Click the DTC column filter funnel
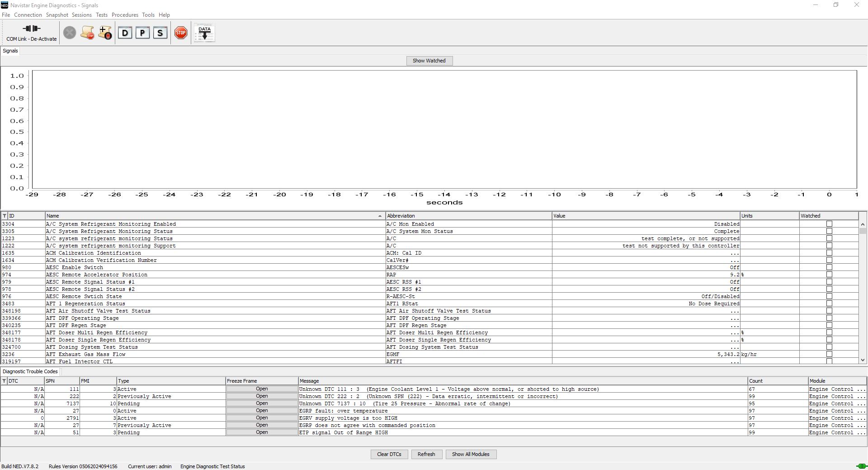Screen dimensions: 868x470 (4, 381)
